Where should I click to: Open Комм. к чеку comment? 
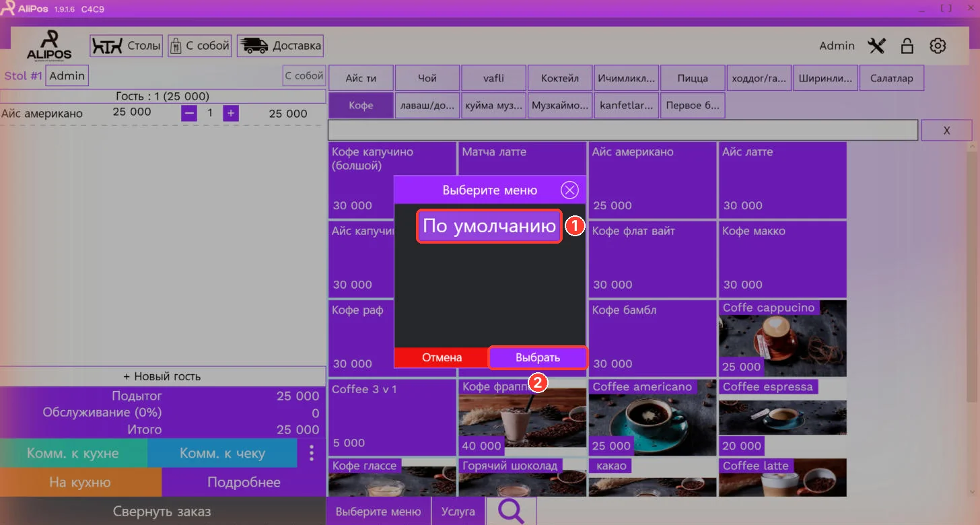[222, 453]
